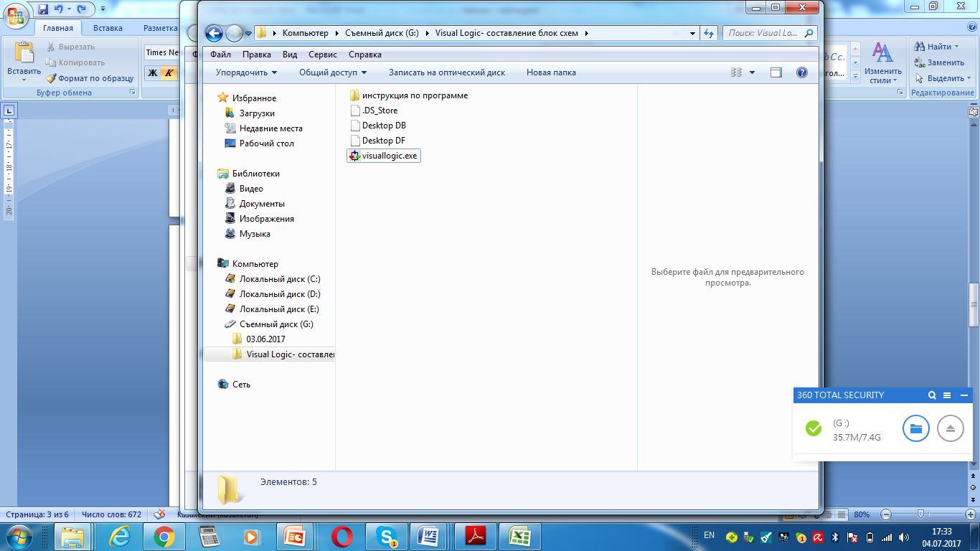
Task: Open the Сервис menu
Action: click(x=323, y=55)
